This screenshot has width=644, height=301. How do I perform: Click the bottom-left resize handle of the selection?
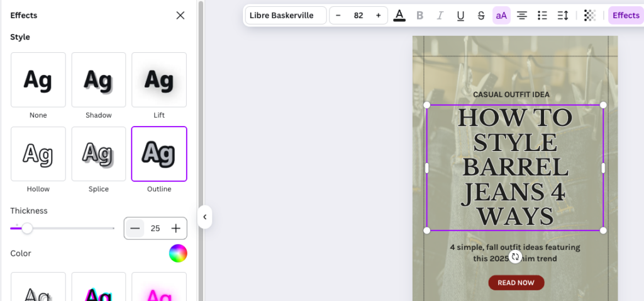tap(427, 230)
